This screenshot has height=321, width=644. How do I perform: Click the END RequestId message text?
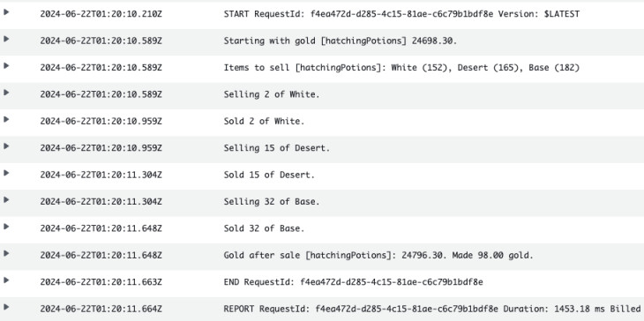coord(353,282)
